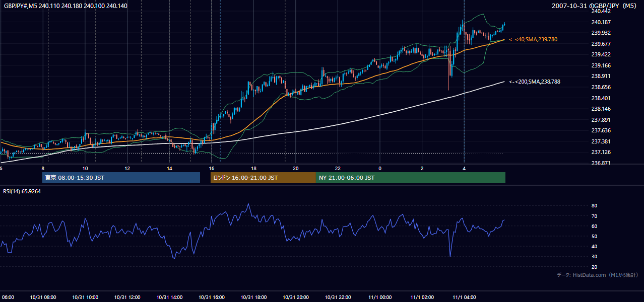Click hour tick 18 under the price chart

(253, 168)
